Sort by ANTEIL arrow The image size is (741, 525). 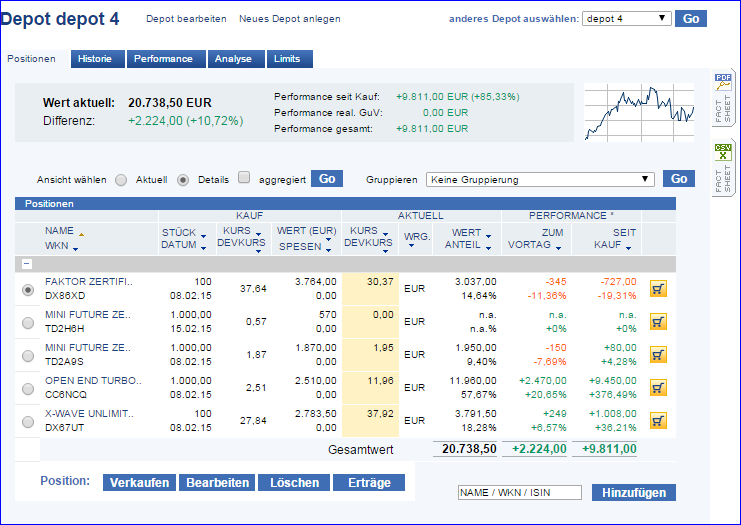tap(488, 248)
